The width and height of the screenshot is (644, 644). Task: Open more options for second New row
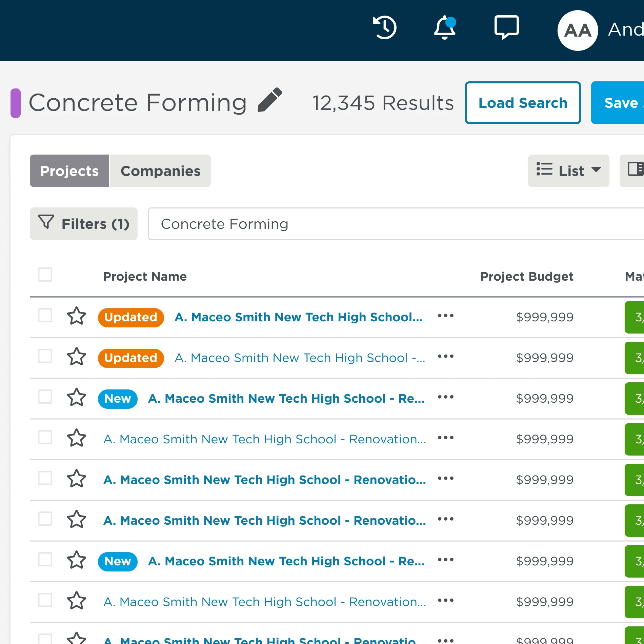[x=445, y=560]
